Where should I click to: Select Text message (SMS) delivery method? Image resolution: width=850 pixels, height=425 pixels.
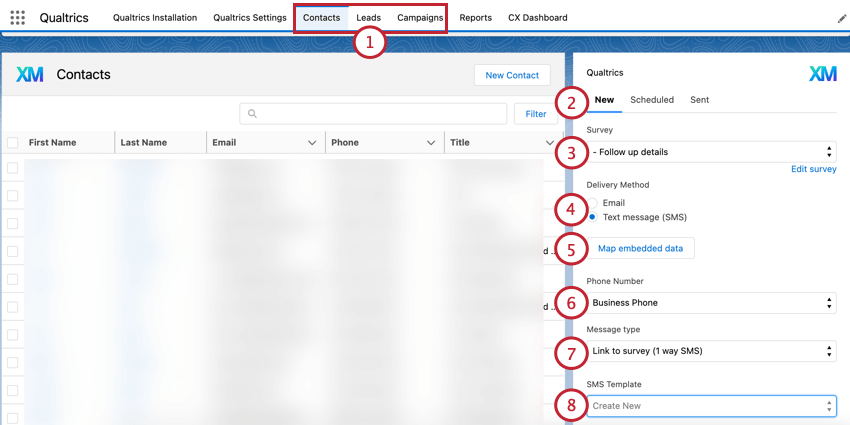click(593, 217)
